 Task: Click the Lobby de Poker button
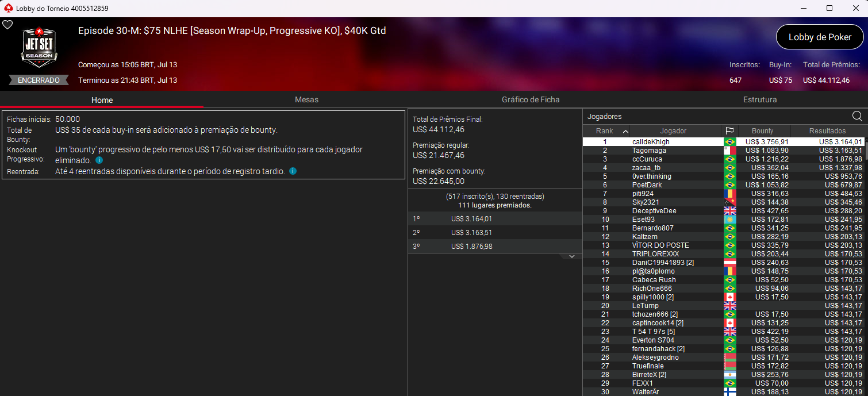click(820, 37)
